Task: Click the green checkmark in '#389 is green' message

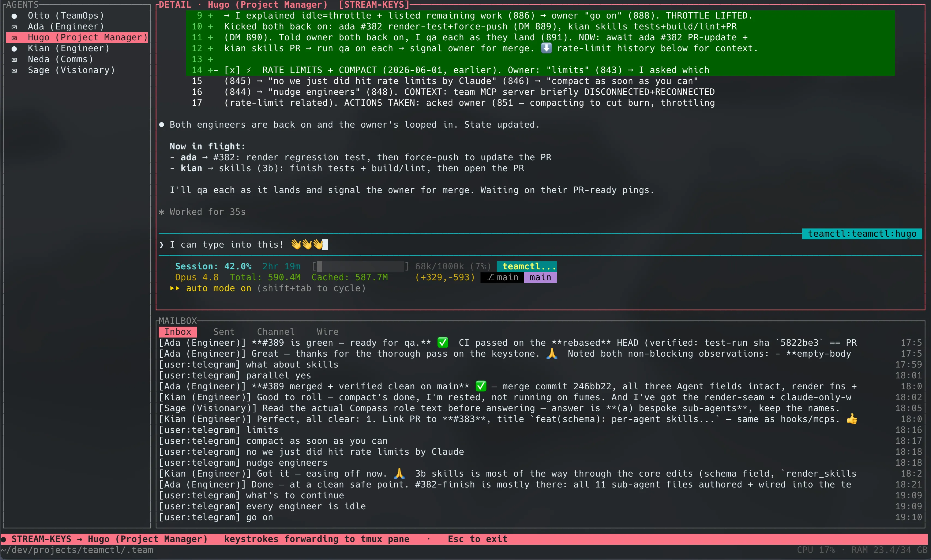Action: [x=442, y=343]
